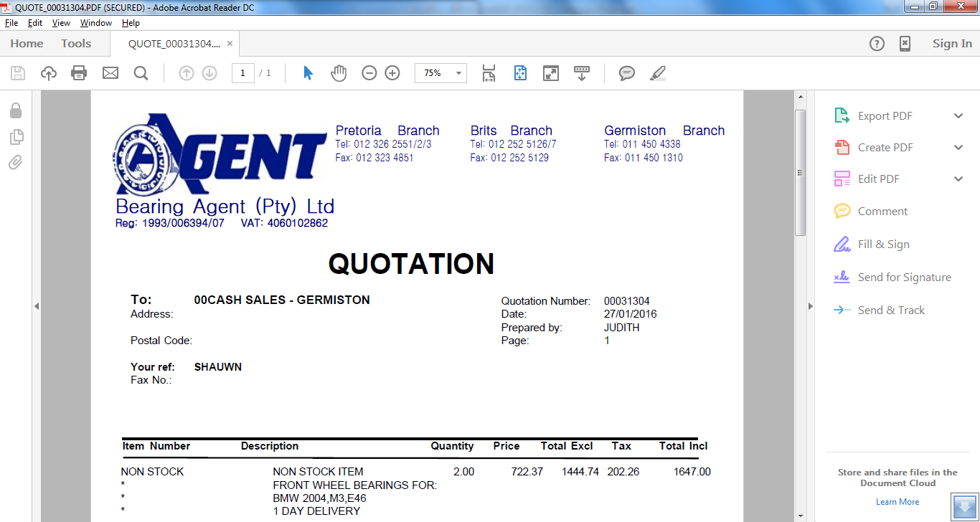
Task: Open the View menu
Action: 61,23
